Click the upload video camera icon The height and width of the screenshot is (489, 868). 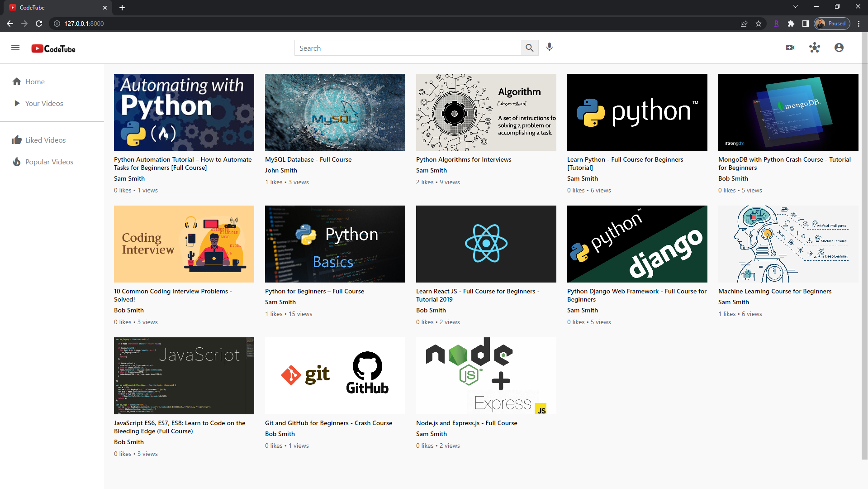click(x=790, y=48)
